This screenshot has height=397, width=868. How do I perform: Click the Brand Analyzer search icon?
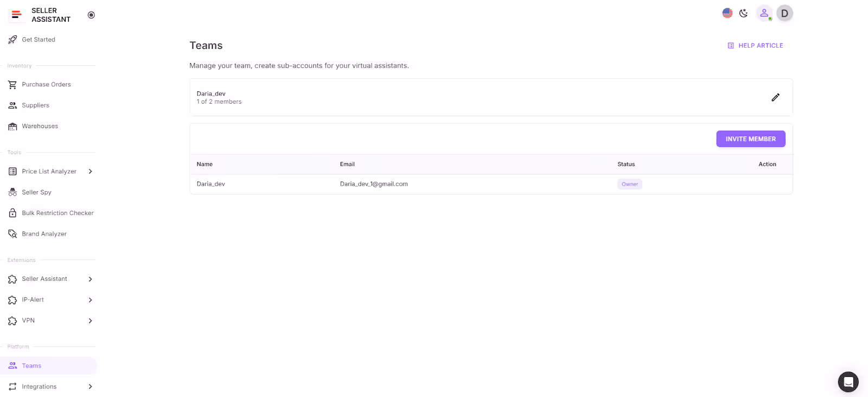pos(12,234)
